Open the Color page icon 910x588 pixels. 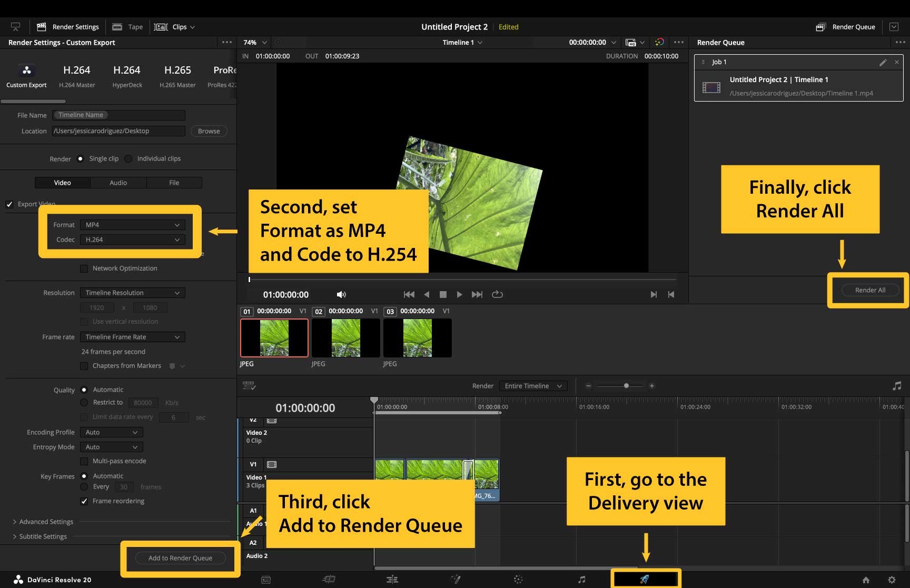click(x=518, y=580)
